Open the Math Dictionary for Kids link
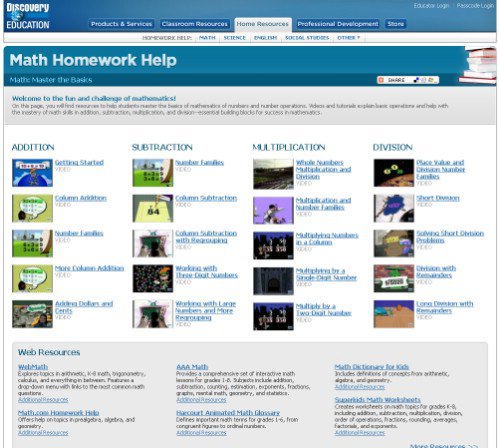 tap(372, 367)
